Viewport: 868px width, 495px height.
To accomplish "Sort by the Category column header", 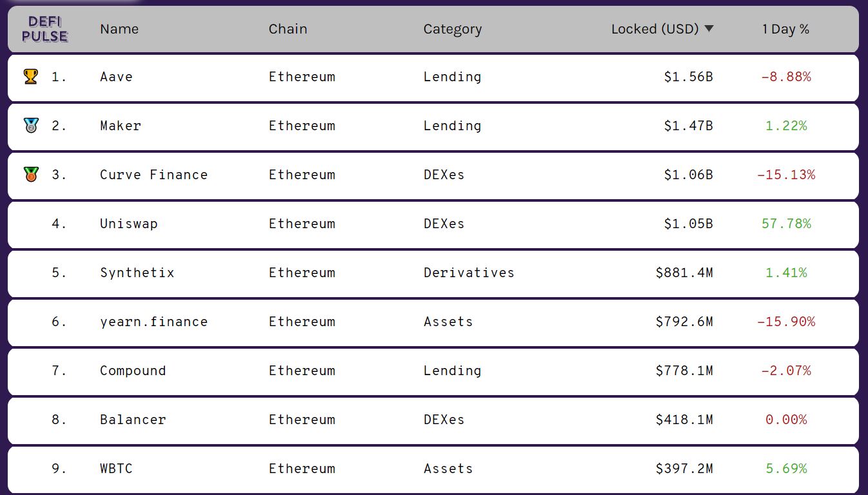I will pos(452,29).
